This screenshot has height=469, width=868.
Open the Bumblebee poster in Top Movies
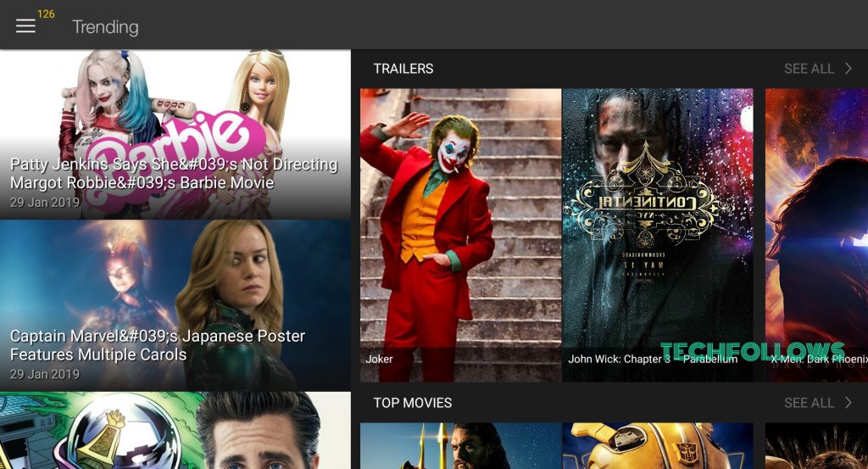tap(658, 446)
